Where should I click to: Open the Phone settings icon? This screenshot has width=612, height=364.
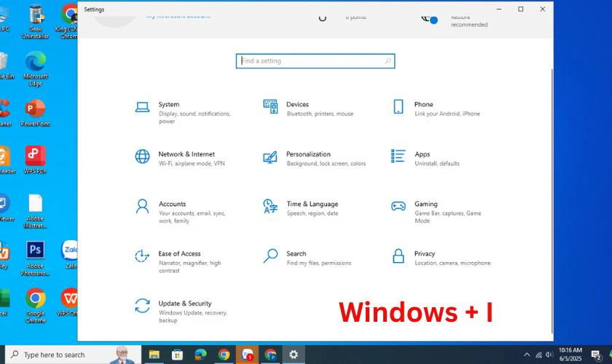[x=398, y=106]
